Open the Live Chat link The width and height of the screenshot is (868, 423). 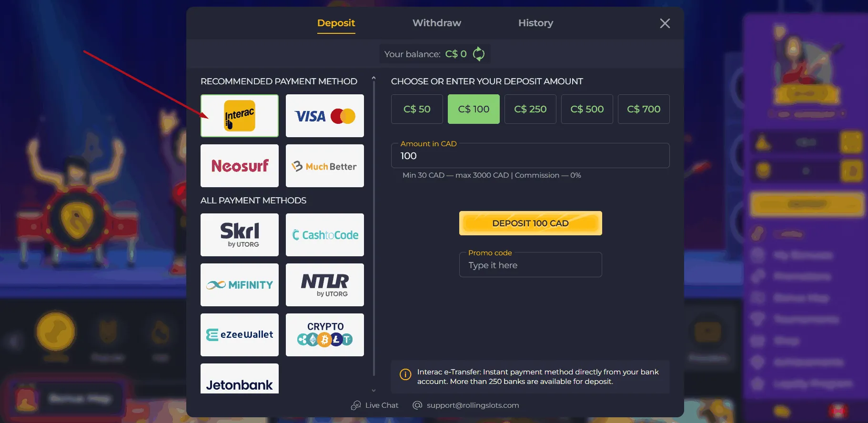tap(374, 405)
